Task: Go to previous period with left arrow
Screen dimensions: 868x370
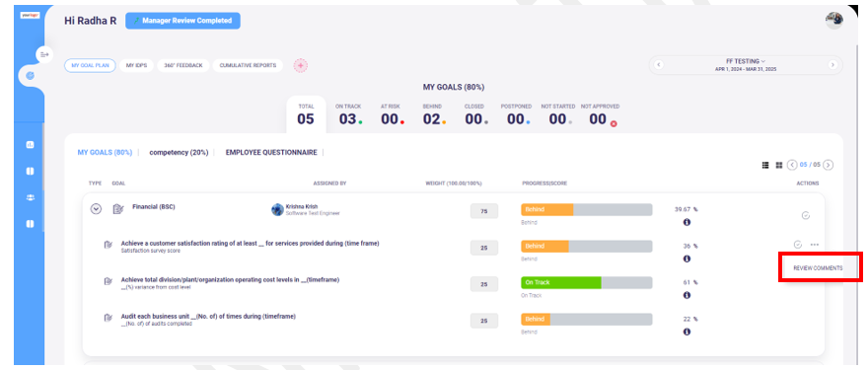Action: 659,65
